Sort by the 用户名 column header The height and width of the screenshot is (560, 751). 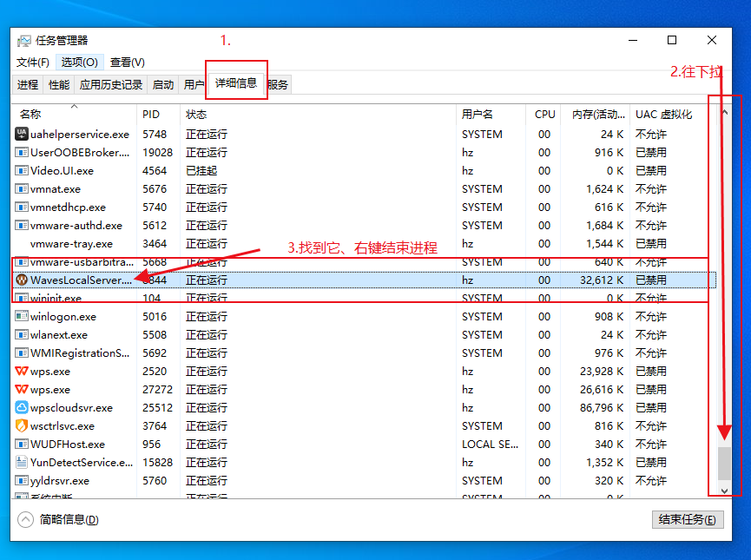tap(491, 114)
